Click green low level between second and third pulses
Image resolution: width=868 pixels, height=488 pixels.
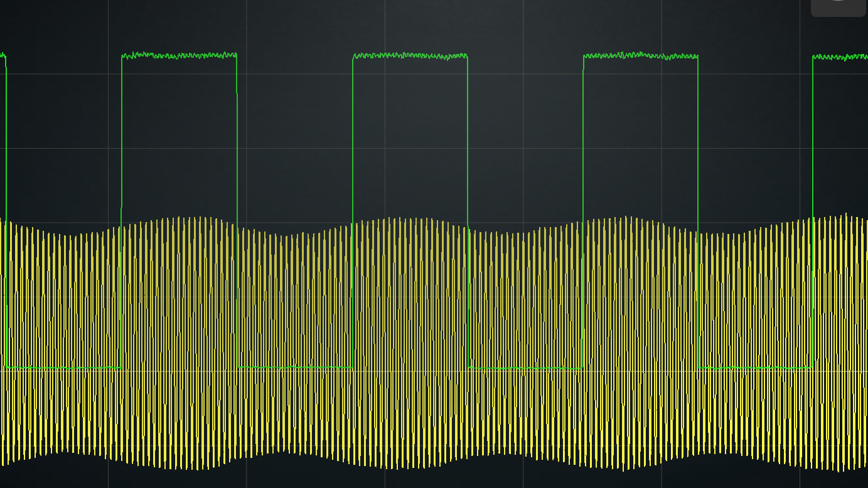(526, 368)
